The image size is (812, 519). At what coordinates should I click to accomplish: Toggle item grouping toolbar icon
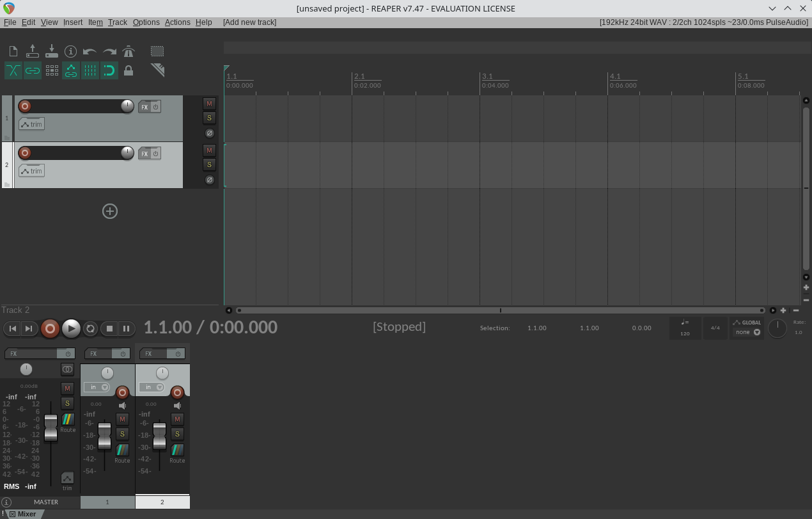[x=33, y=70]
